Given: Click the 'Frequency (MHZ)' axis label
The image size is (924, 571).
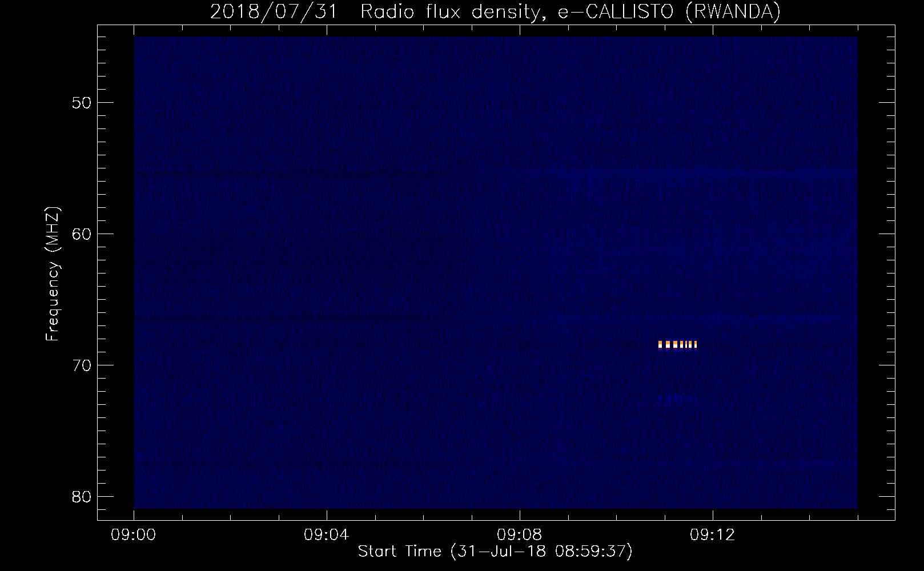Looking at the screenshot, I should coord(52,274).
